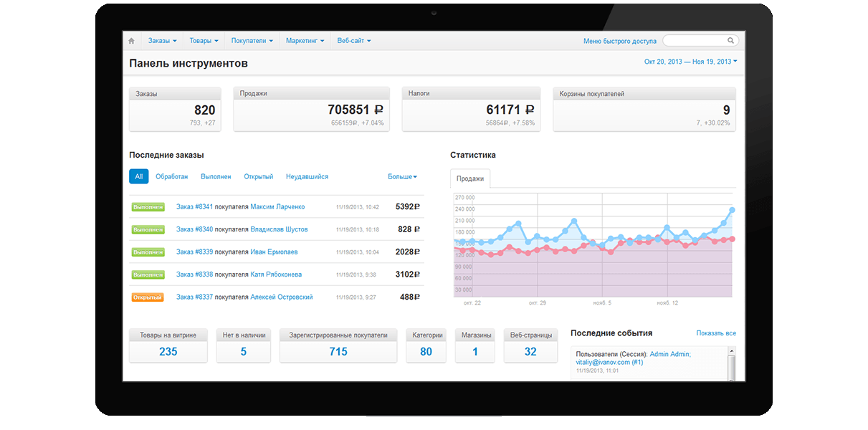
Task: Click the Корзины покупателей 9 card
Action: pos(644,109)
